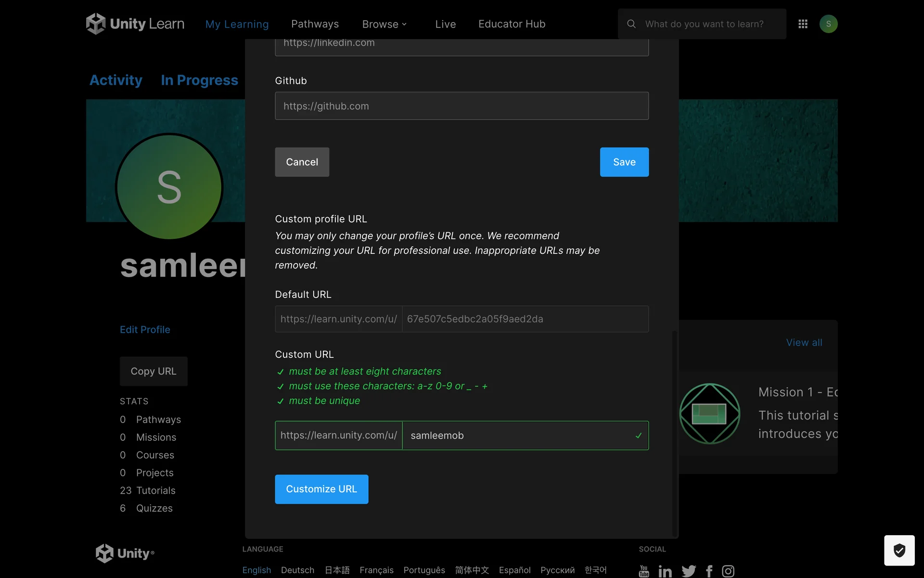
Task: Open the Twitter social icon
Action: point(689,571)
